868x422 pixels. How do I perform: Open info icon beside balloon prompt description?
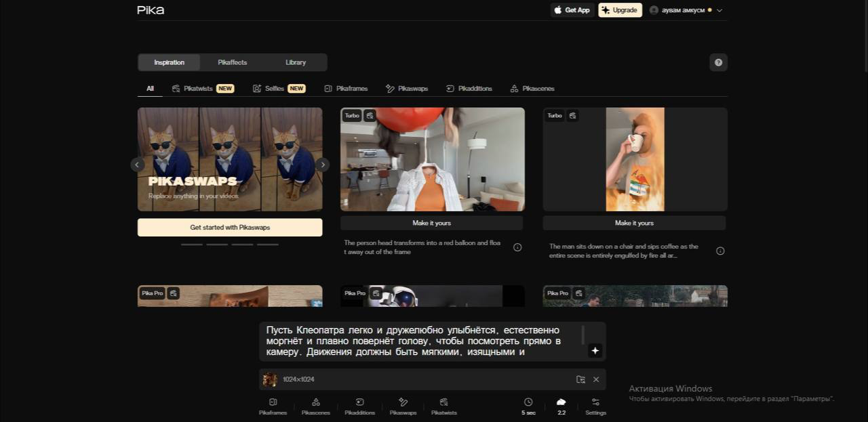pyautogui.click(x=517, y=247)
